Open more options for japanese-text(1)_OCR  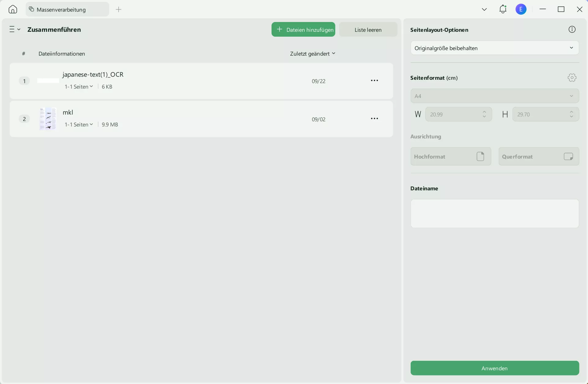(374, 81)
